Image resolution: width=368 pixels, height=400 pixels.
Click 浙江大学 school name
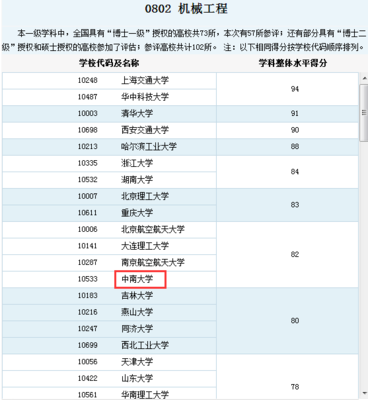coord(137,163)
